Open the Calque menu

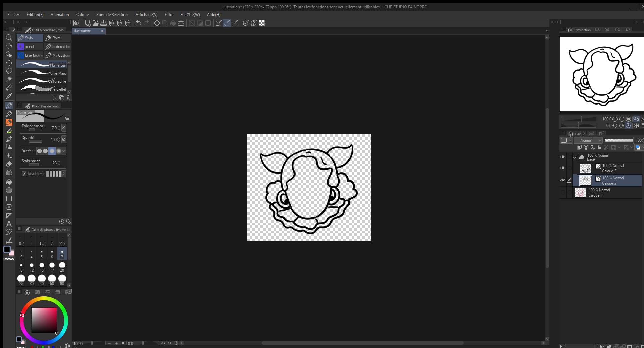[x=83, y=15]
